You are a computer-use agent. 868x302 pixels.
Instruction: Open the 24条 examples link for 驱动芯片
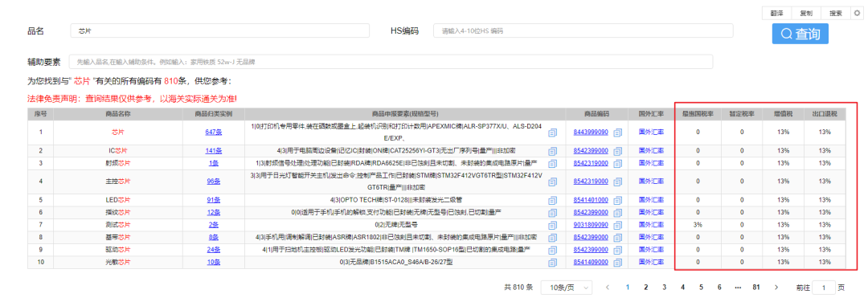coord(214,250)
